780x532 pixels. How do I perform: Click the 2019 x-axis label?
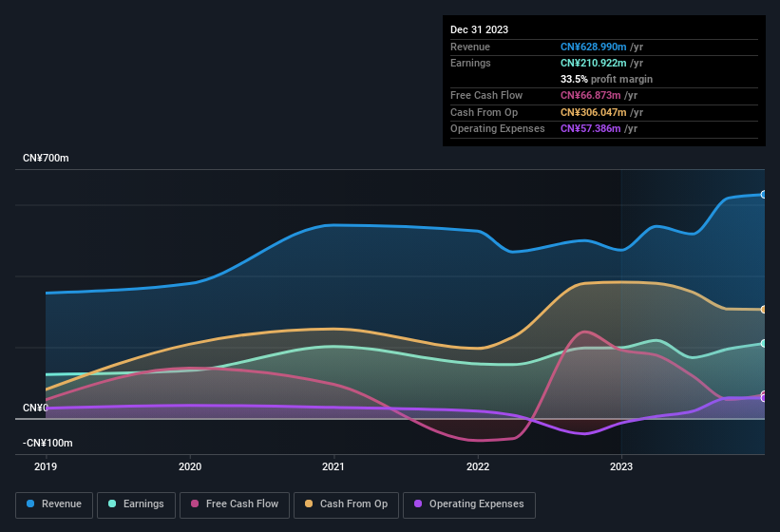(46, 466)
